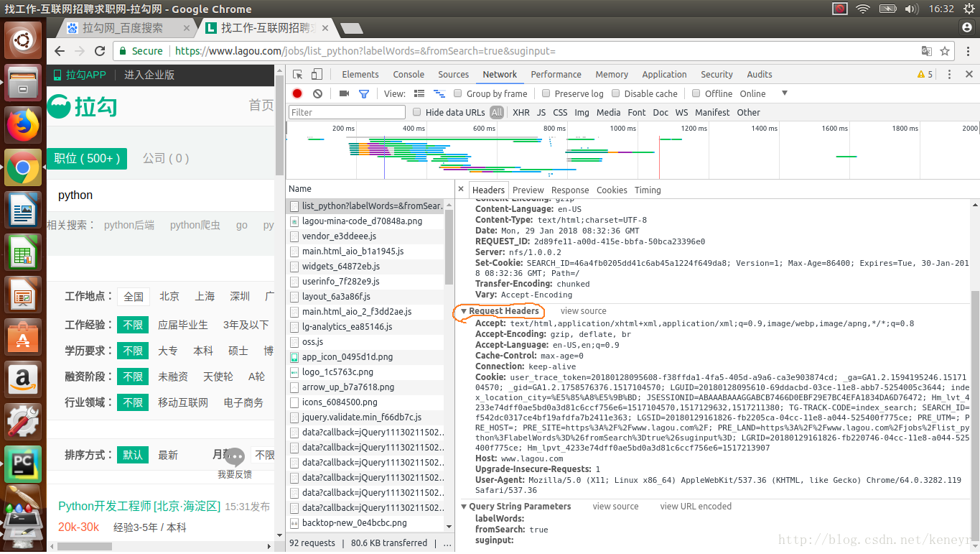Open DevTools three-dot menu

[949, 74]
